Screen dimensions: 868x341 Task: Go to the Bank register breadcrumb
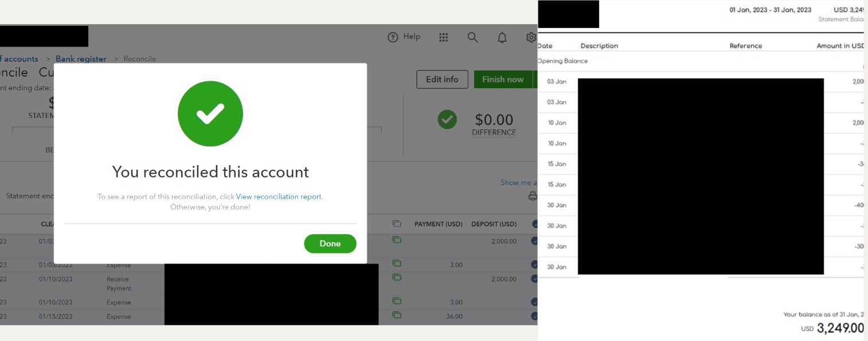81,59
